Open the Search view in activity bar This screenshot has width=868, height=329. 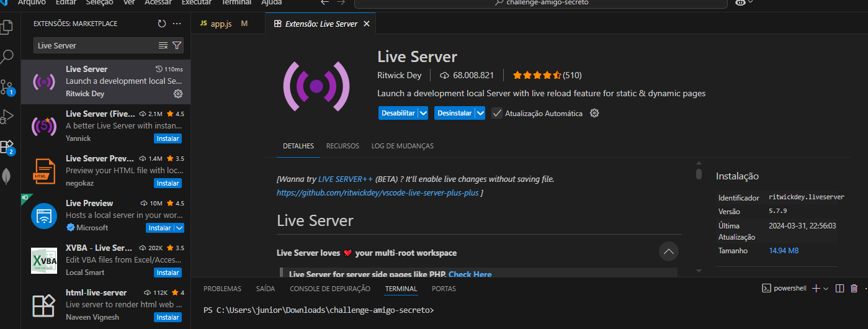pos(7,57)
